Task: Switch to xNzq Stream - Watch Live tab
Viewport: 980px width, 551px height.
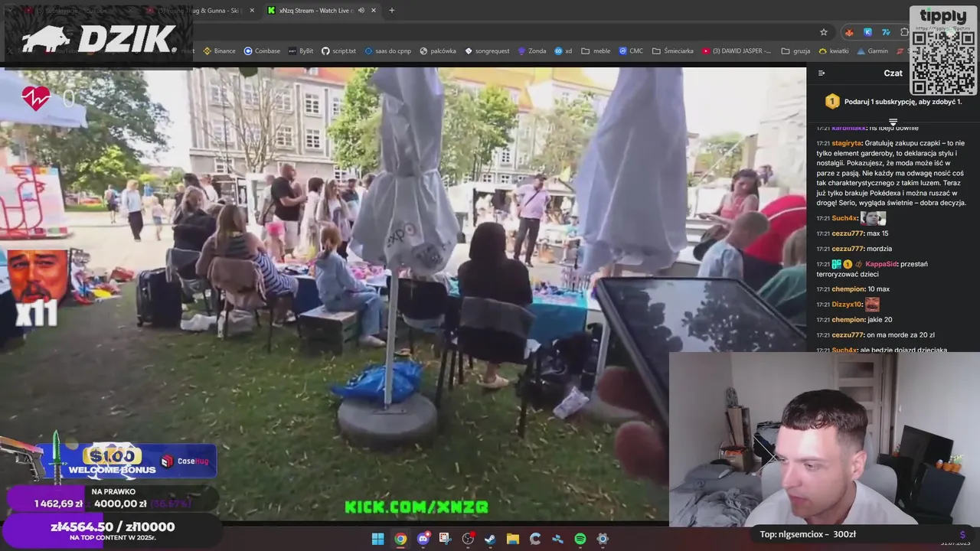Action: 322,11
